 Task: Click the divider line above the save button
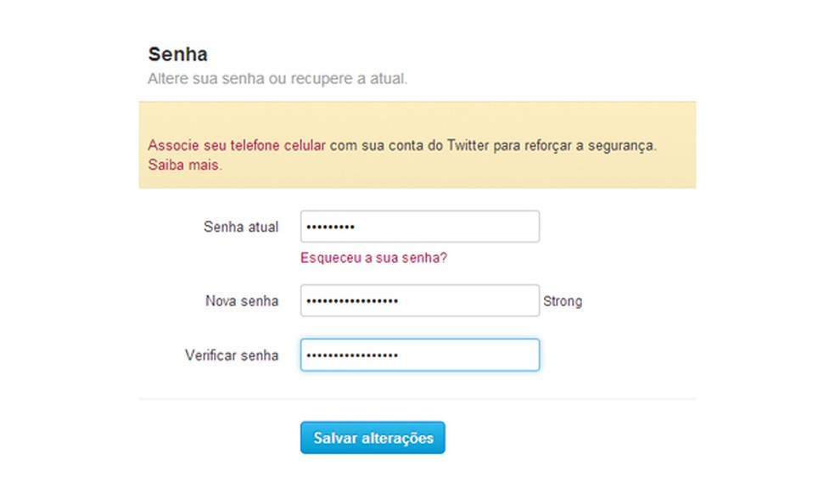417,395
